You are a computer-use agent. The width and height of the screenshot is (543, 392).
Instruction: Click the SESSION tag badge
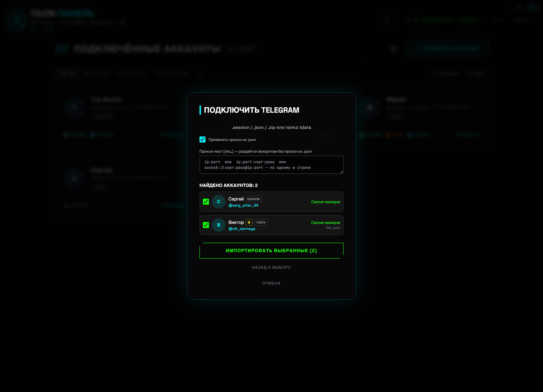click(x=253, y=199)
